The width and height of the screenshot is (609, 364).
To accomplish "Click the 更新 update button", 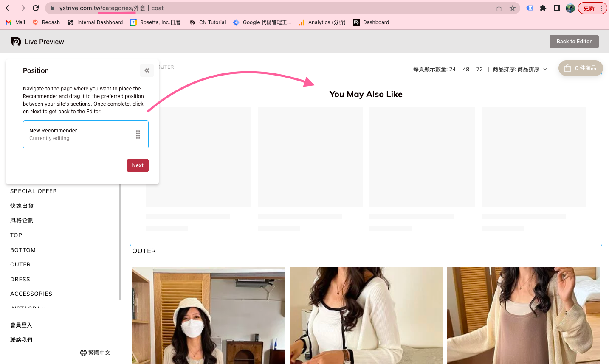I will tap(589, 8).
